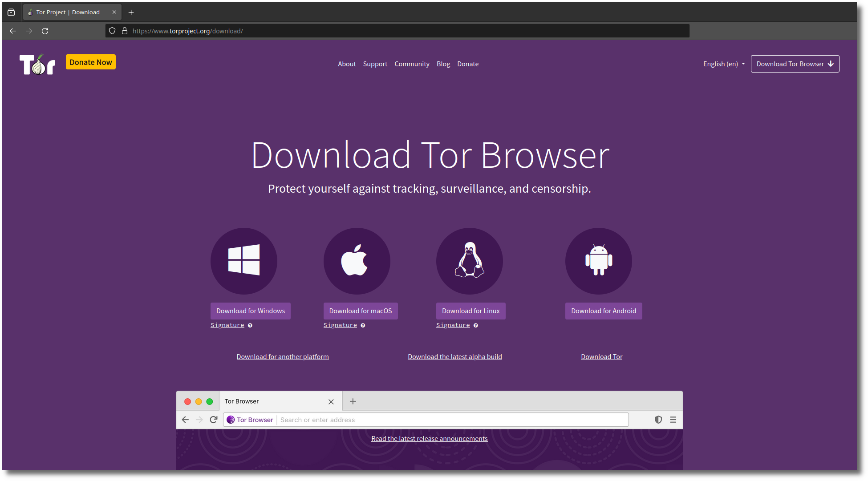Click Download for Windows
Screen dimensions: 868x481
(251, 311)
